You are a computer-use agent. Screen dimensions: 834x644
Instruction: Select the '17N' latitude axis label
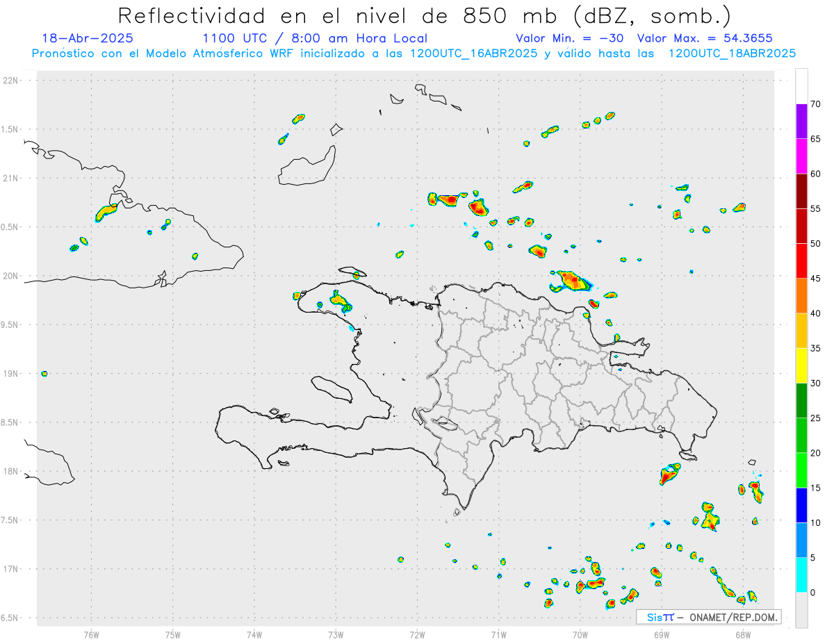[11, 569]
